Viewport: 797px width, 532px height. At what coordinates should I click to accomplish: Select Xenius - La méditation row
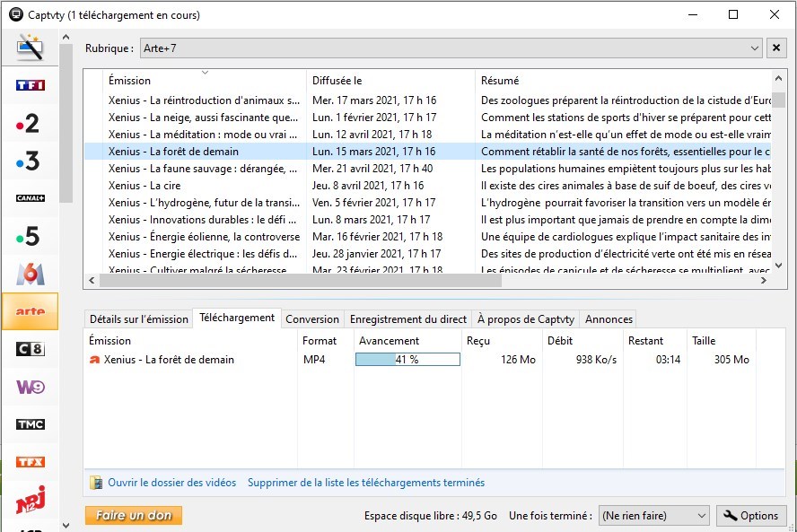pyautogui.click(x=427, y=135)
